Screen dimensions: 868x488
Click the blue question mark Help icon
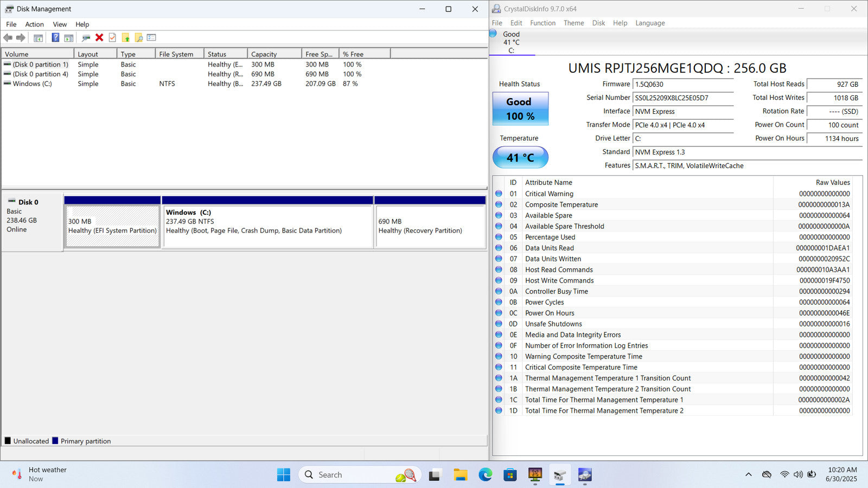click(x=55, y=37)
